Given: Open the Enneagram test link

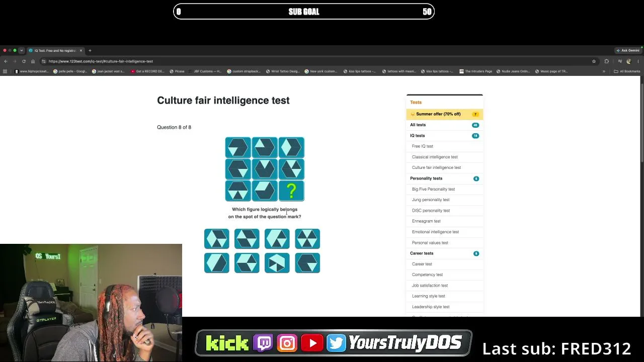Looking at the screenshot, I should (426, 221).
